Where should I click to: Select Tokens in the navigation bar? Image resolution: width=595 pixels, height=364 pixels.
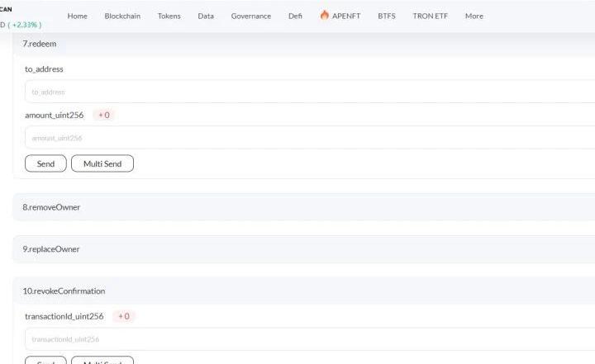[x=169, y=16]
